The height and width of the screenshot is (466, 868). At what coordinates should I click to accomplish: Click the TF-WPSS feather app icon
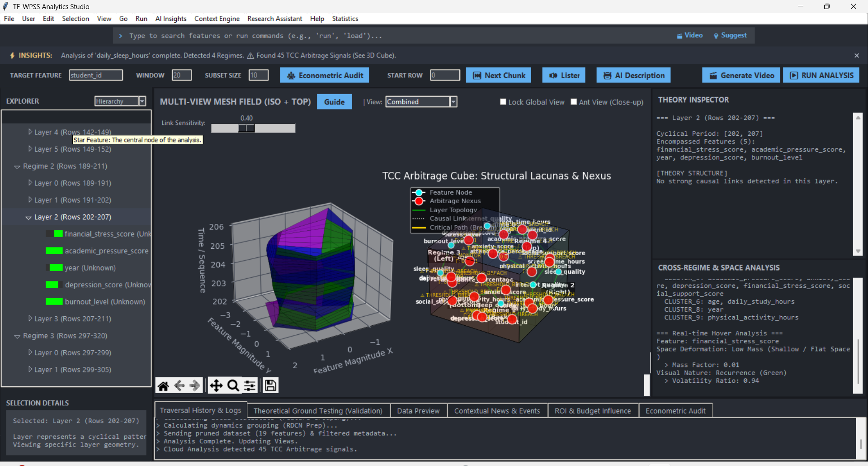tap(5, 6)
